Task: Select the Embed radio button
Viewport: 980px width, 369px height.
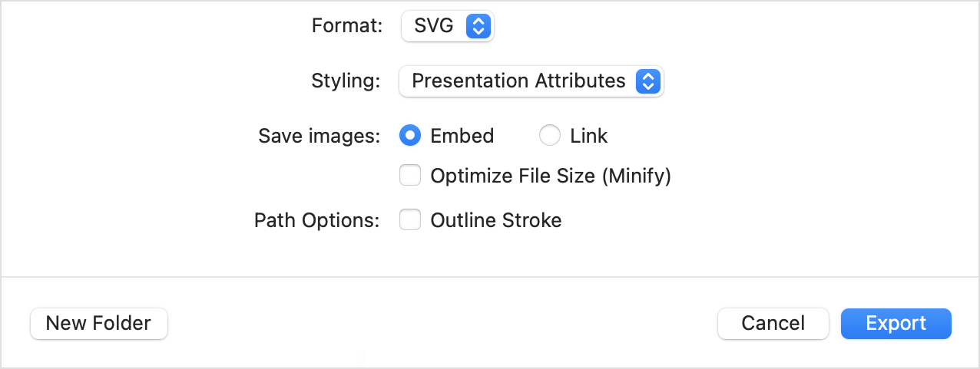Action: [x=410, y=136]
